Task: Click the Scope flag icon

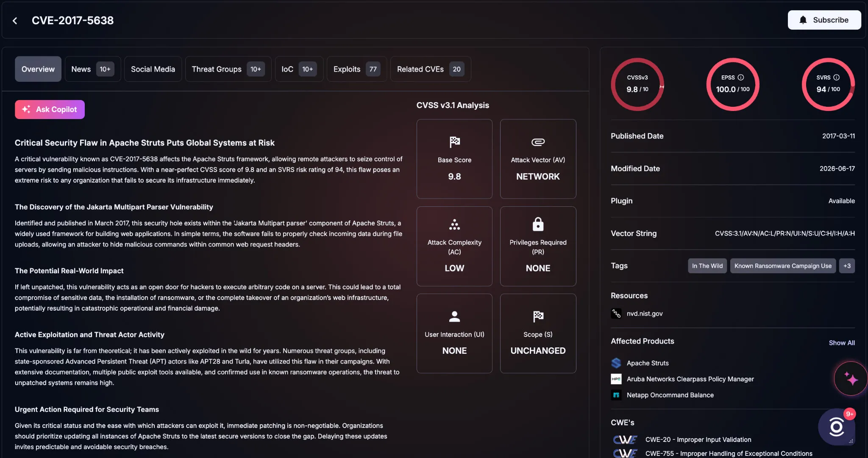Action: tap(538, 316)
